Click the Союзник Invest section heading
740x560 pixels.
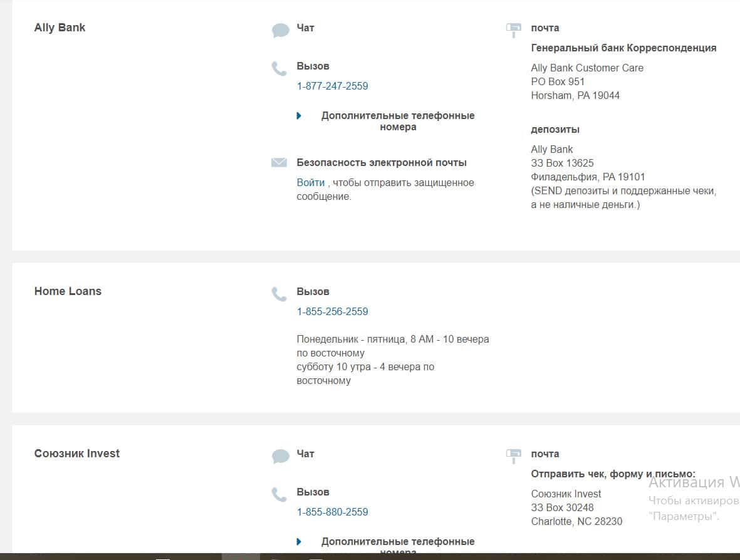click(76, 454)
